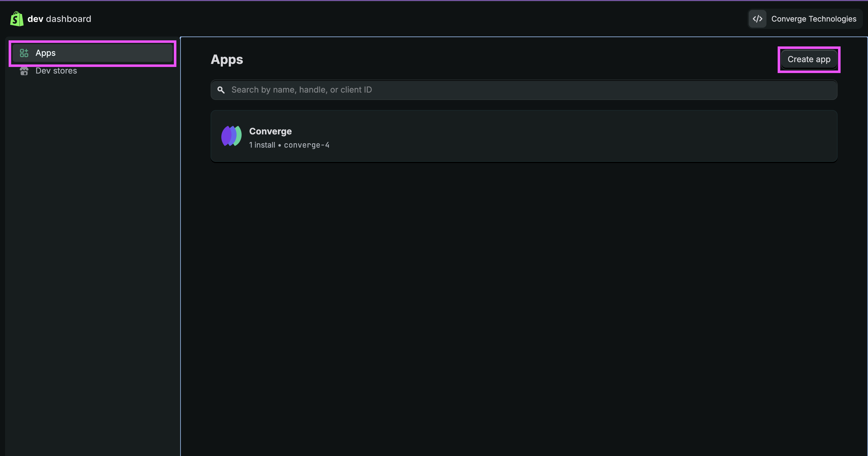Click the Converge app name
This screenshot has height=456, width=868.
270,131
